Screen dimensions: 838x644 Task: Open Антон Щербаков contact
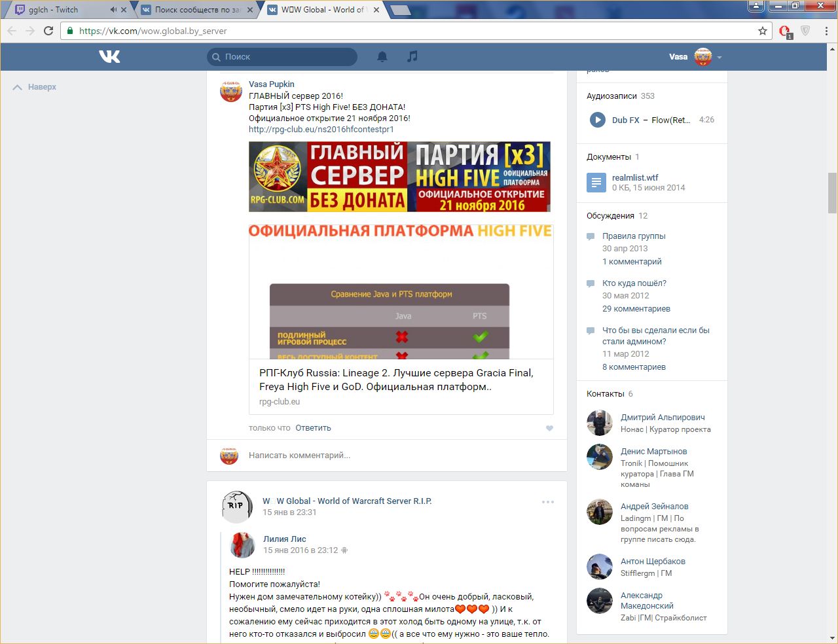click(653, 562)
